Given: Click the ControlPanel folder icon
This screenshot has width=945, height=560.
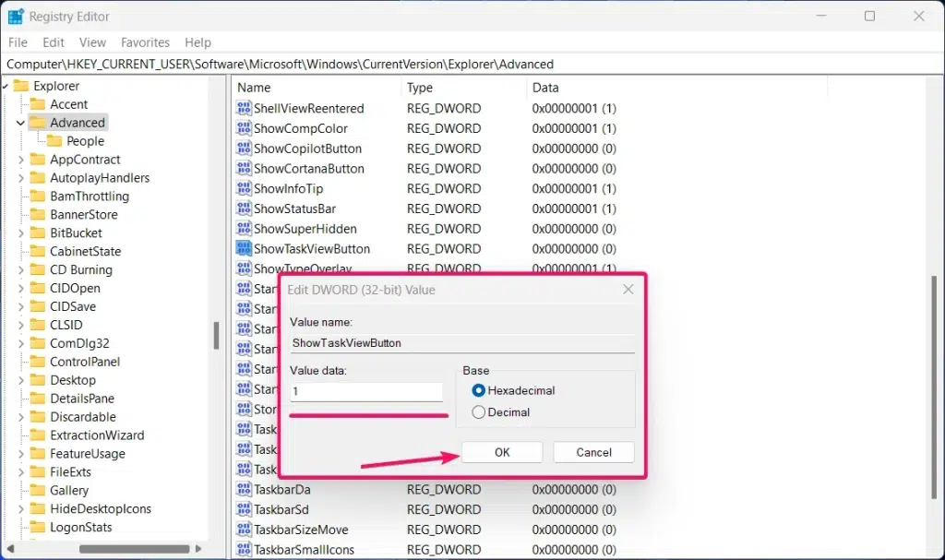Looking at the screenshot, I should [x=38, y=362].
